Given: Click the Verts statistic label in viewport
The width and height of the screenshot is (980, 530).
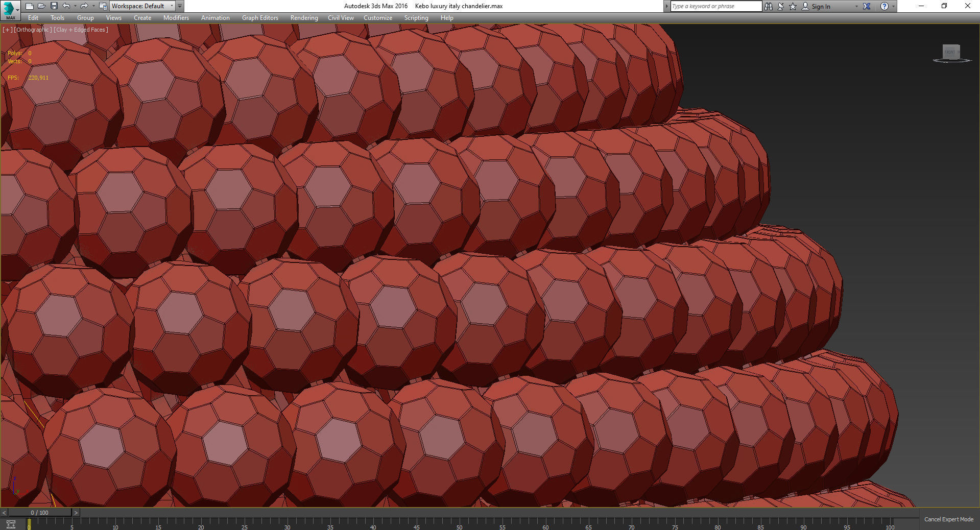Looking at the screenshot, I should [15, 61].
